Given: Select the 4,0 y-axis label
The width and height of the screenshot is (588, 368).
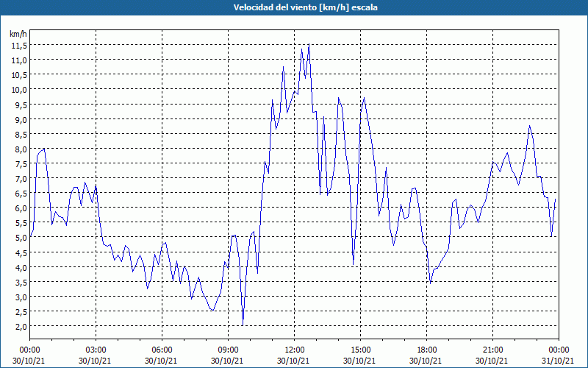Looking at the screenshot, I should [21, 267].
